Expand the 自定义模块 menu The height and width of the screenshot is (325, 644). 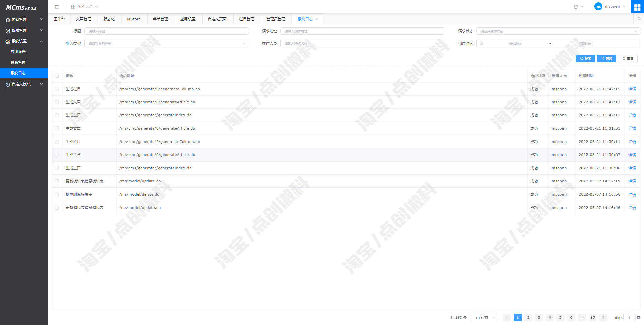tap(24, 84)
